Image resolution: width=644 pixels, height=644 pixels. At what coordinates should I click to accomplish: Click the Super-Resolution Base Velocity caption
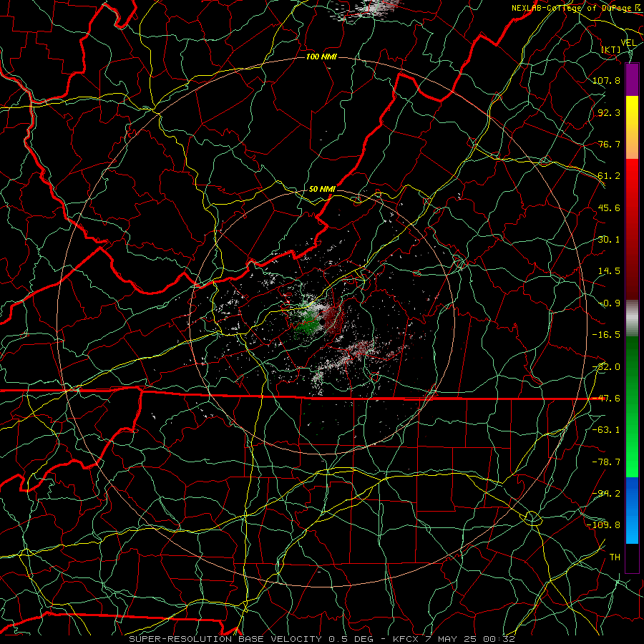(x=322, y=639)
